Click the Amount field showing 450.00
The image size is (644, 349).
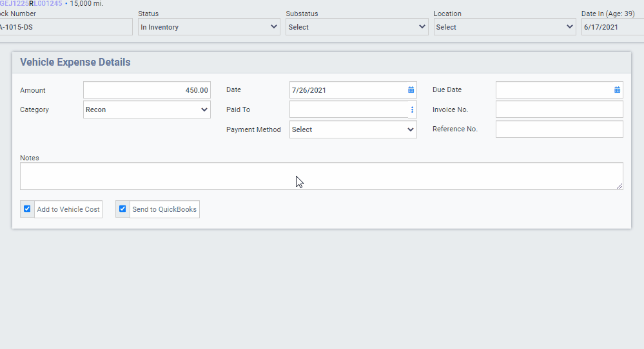146,90
